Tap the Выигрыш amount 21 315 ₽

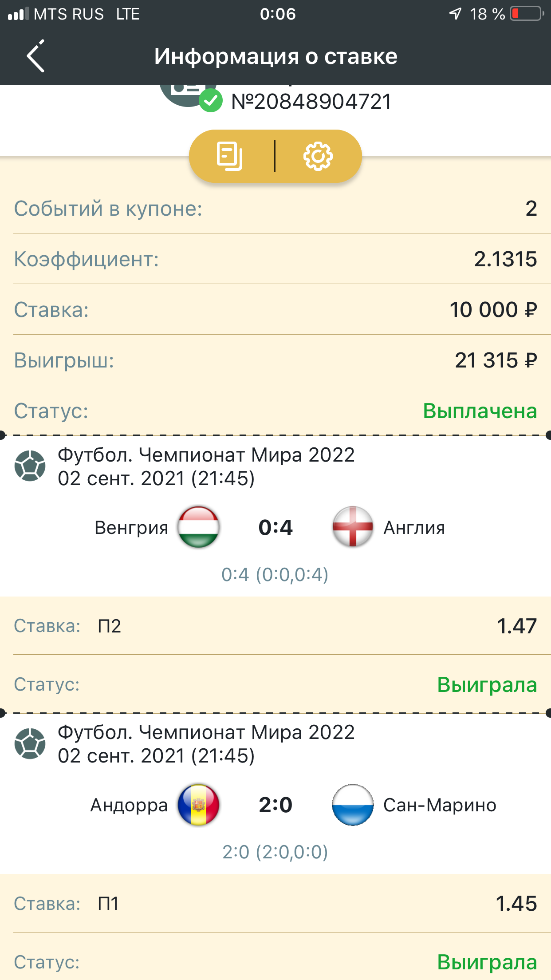pos(496,360)
